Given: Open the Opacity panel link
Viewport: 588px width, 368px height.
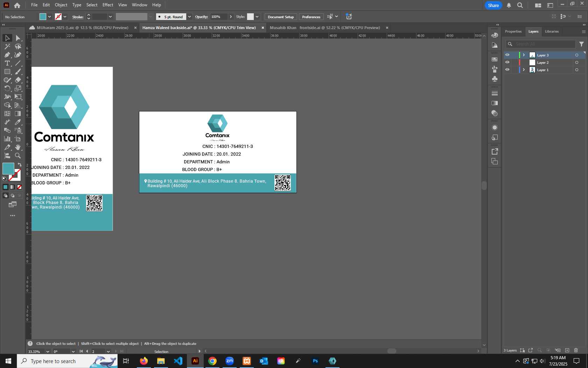Looking at the screenshot, I should pyautogui.click(x=201, y=17).
